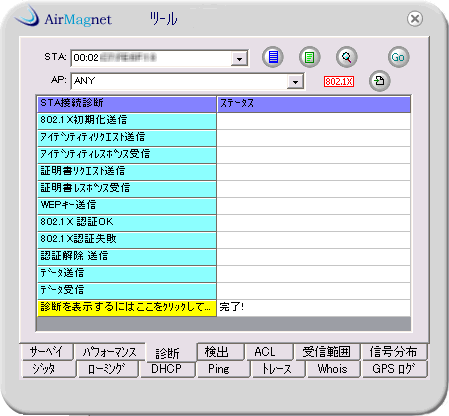Viewport: 449px width, 416px height.
Task: Click the magnifier search icon button
Action: tap(347, 57)
